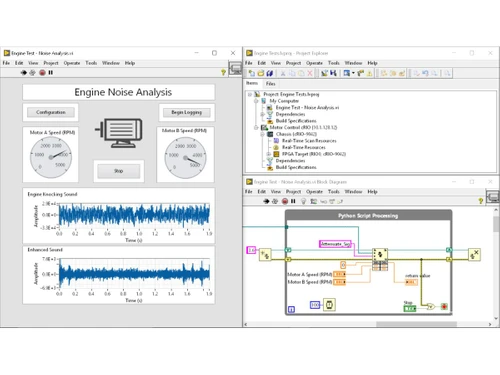Open Window menu in Block Diagram window
This screenshot has height=375, width=500.
coord(353,191)
